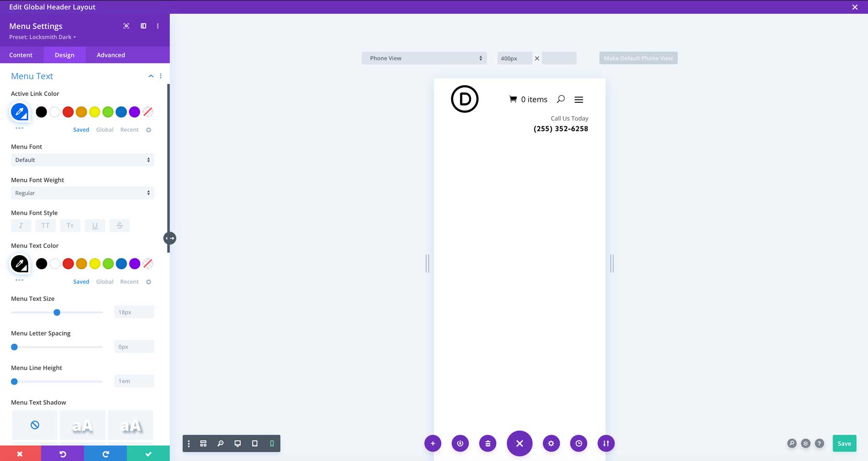Redo the last change
868x461 pixels.
coord(105,453)
